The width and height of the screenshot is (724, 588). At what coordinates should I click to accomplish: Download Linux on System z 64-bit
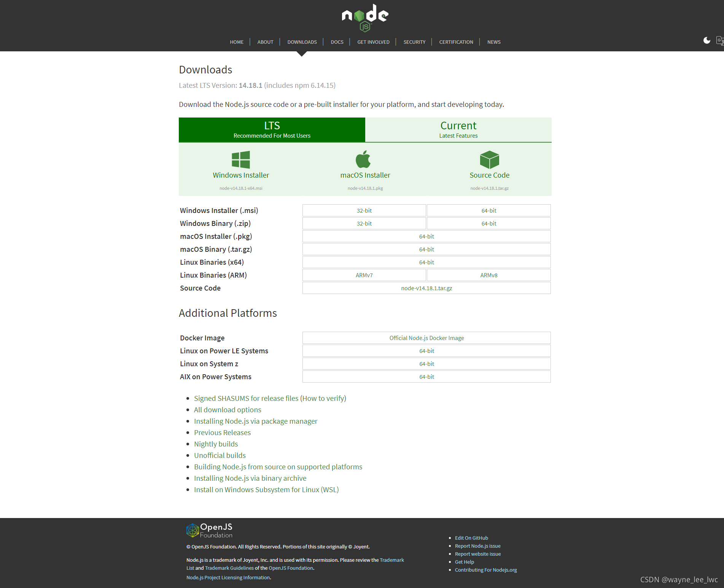426,364
